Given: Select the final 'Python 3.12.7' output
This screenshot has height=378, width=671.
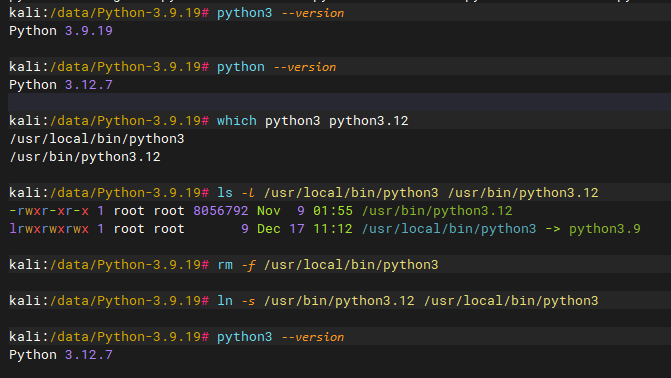Looking at the screenshot, I should click(x=61, y=354).
